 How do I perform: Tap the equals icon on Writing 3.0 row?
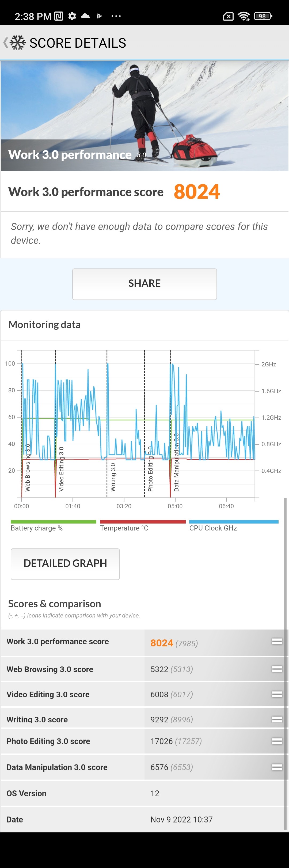276,719
